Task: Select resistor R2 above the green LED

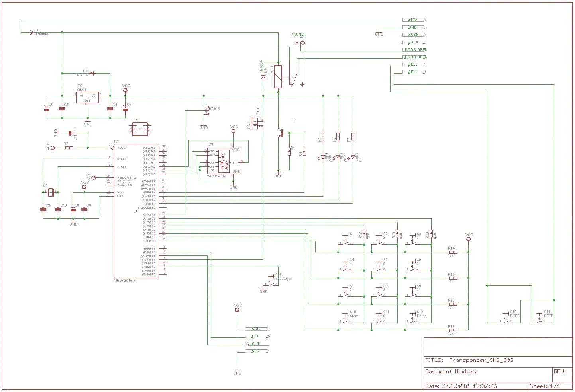Action: [338, 137]
